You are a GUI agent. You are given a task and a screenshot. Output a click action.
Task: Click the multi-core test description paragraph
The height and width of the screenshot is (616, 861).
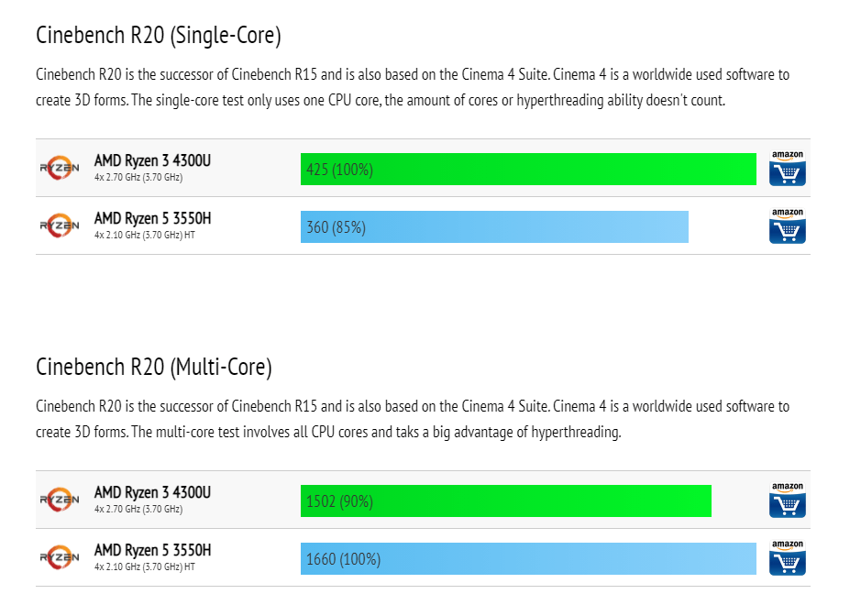[413, 419]
